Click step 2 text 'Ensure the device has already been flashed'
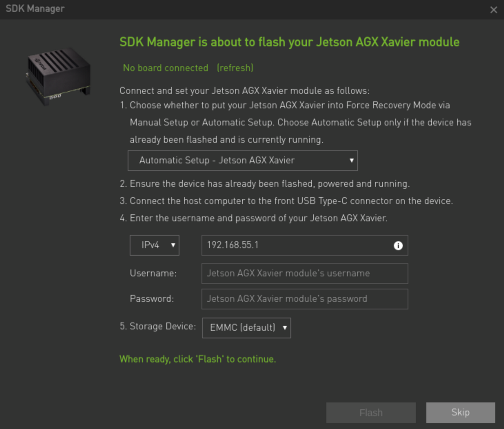Screen dimensions: 504x429 click(x=265, y=184)
